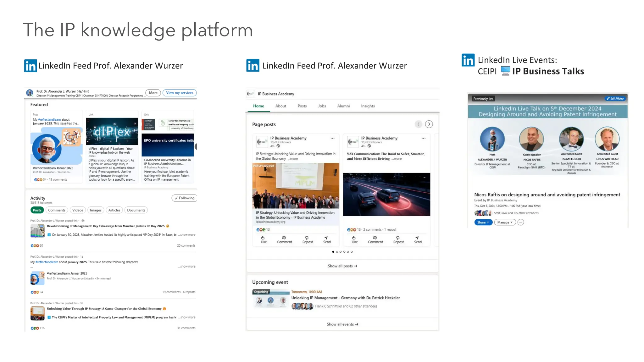Click circular more options icon beside Manage
644x362 pixels.
pos(521,222)
